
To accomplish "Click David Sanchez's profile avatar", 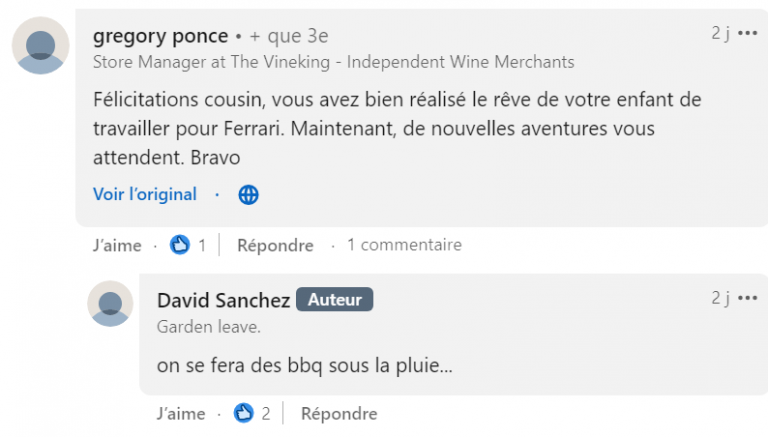I will (x=110, y=303).
